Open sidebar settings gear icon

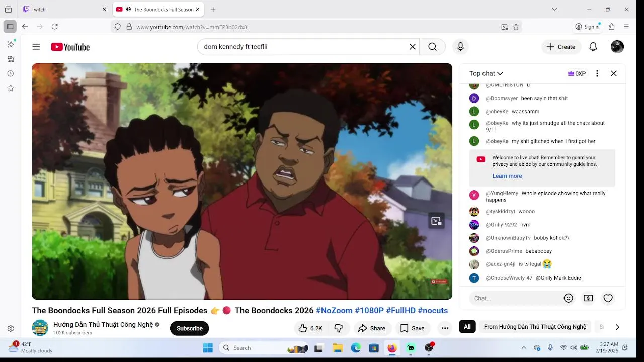click(x=11, y=328)
